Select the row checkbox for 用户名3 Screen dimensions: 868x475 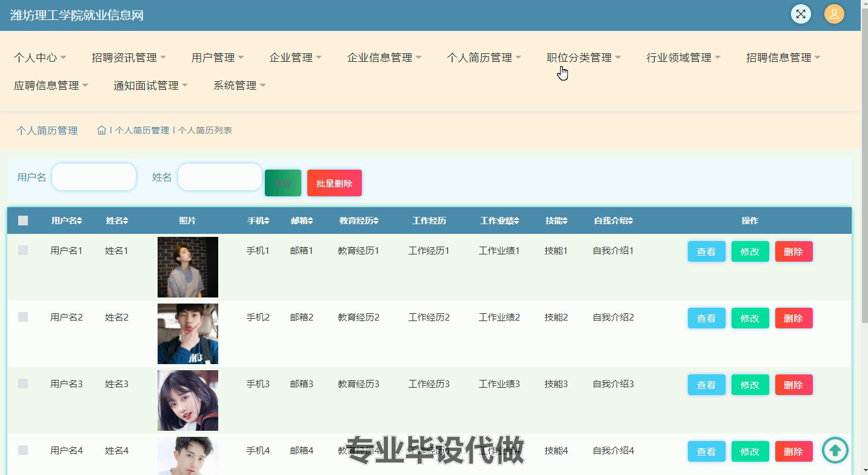(x=23, y=384)
